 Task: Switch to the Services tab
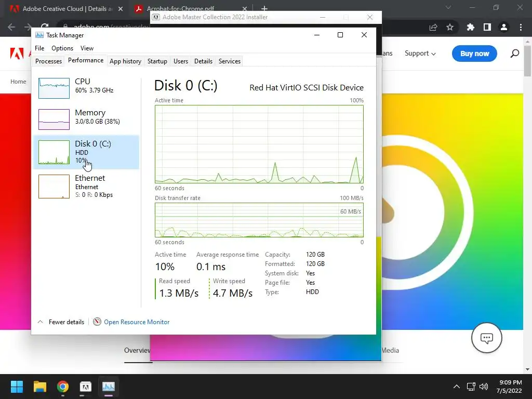click(x=229, y=61)
